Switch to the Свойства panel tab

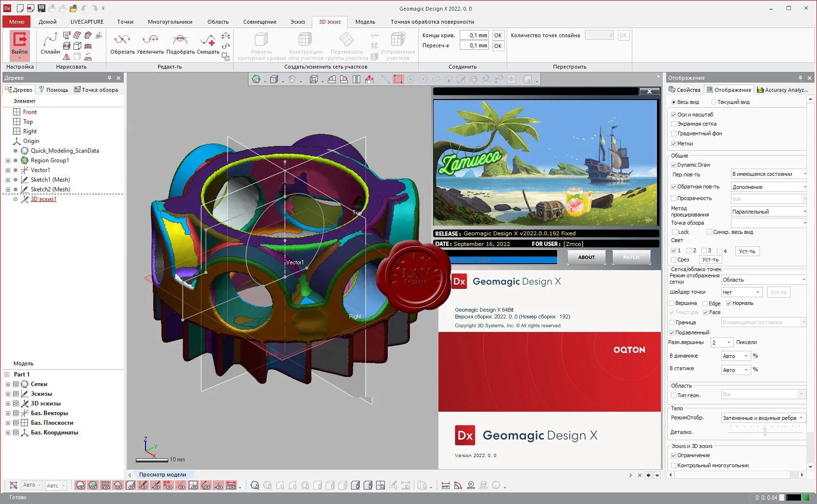685,90
